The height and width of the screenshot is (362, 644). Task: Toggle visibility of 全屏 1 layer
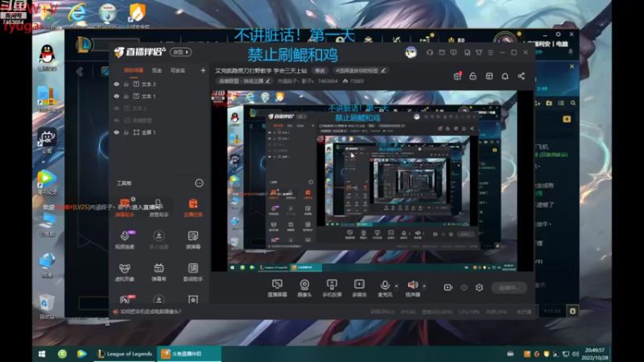[117, 133]
